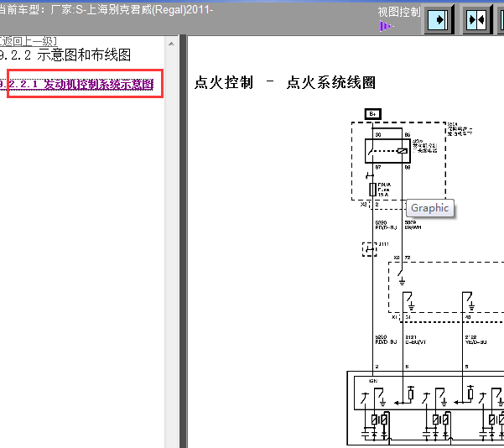
Task: Click the fuse 15A symbol in diagram
Action: click(372, 190)
